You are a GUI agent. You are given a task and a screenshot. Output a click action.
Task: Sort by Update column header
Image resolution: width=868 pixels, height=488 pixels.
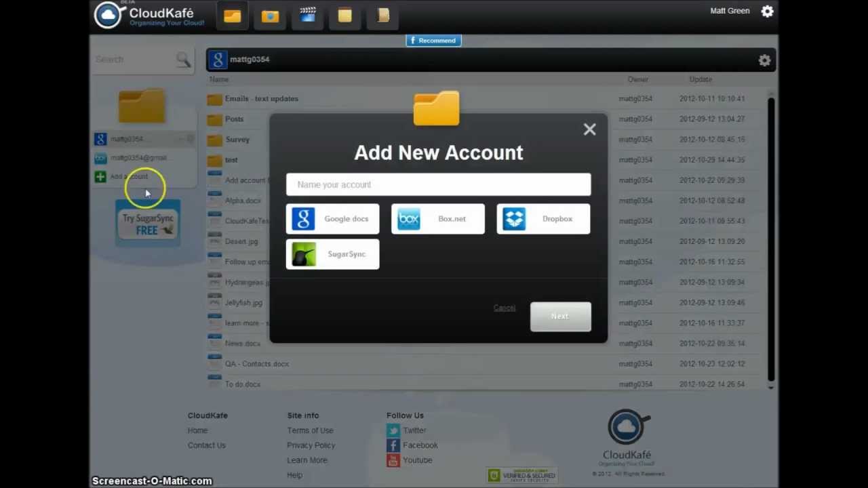point(701,79)
